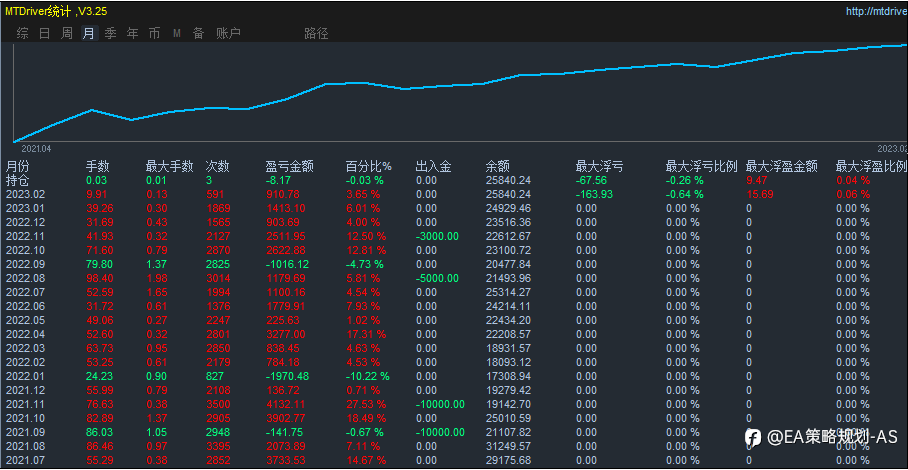This screenshot has width=908, height=470.
Task: Click the 4132.11 profit amount cell
Action: [283, 404]
